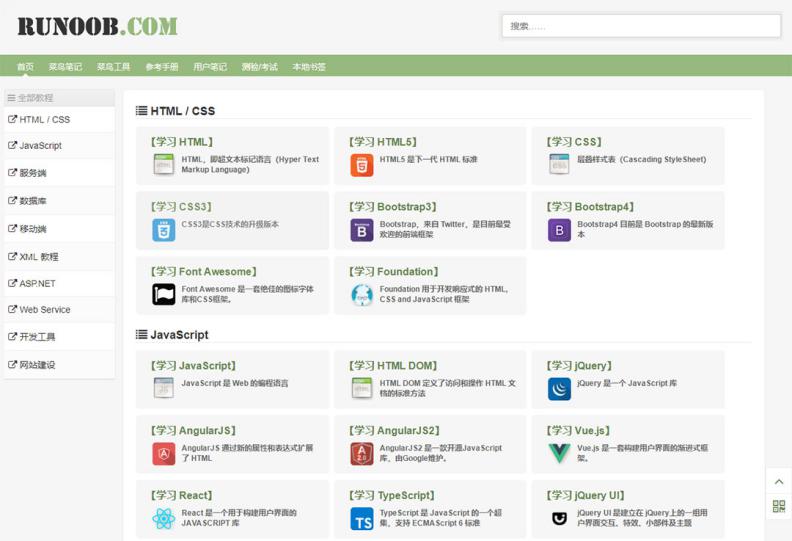Viewport: 792px width, 541px height.
Task: Click the text 'HTML5 是下一代 HTML 标准'
Action: [428, 159]
